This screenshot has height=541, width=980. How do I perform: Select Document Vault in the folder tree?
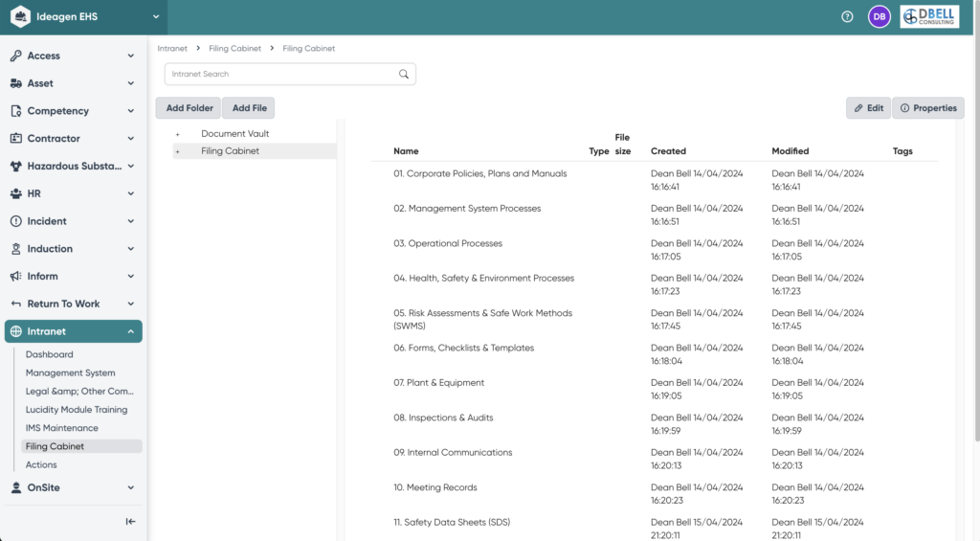pos(235,134)
